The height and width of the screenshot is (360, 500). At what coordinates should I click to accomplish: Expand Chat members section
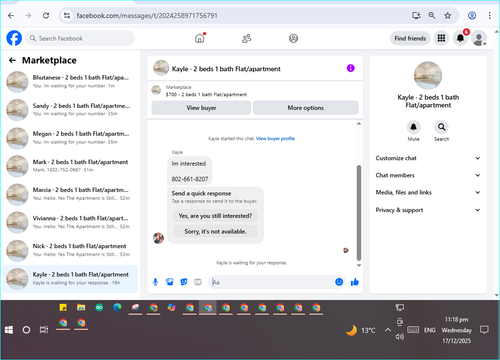(x=428, y=175)
